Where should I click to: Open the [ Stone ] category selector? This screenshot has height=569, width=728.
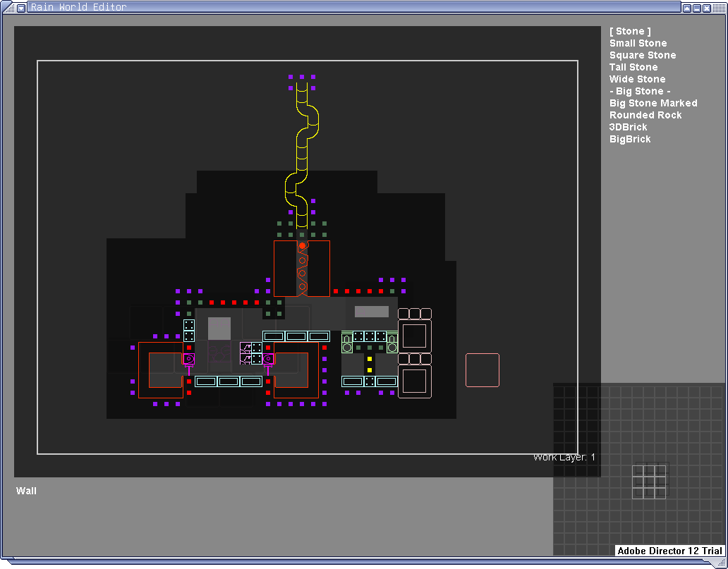629,31
